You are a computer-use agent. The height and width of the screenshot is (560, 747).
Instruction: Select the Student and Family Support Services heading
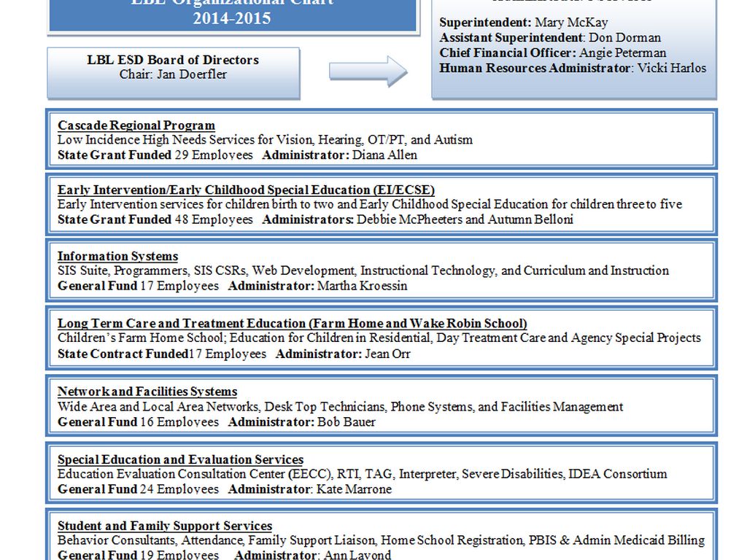tap(165, 526)
